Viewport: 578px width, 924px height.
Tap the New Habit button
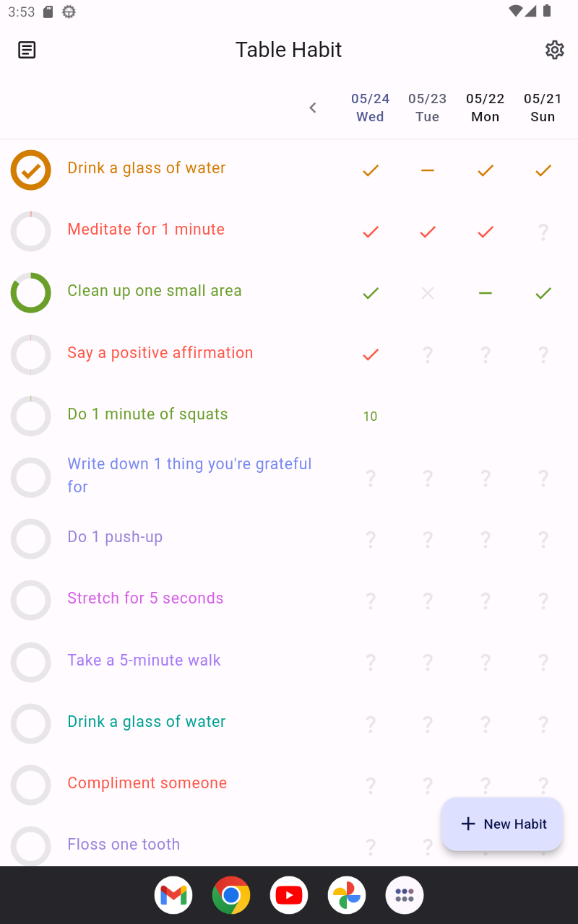502,824
